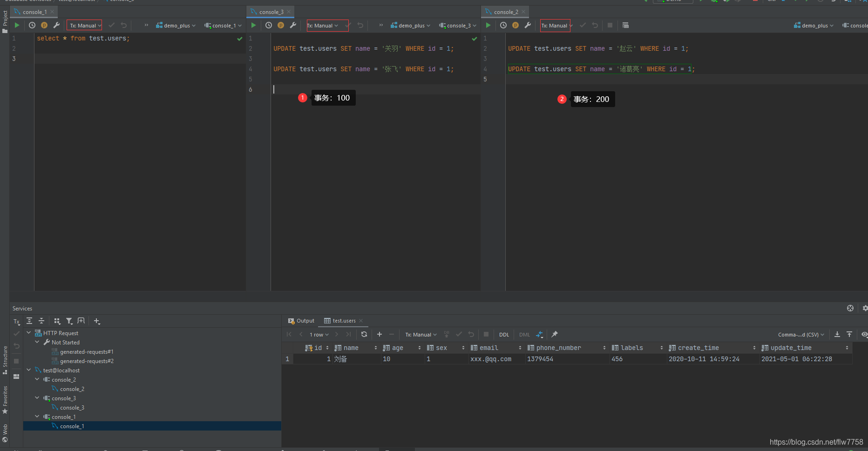
Task: Click the DML button in results toolbar
Action: (524, 335)
